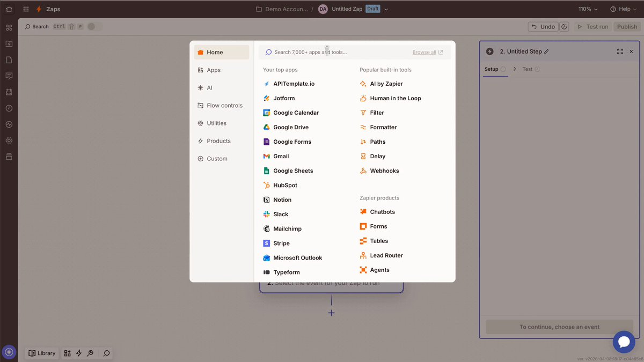Open the Formatter built-in tool
The image size is (644, 362).
[x=383, y=127]
